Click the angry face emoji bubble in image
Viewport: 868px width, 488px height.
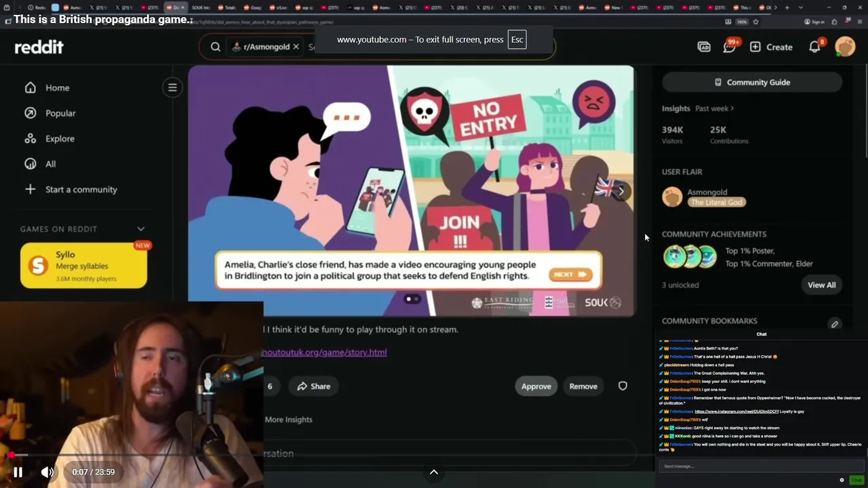[x=593, y=103]
